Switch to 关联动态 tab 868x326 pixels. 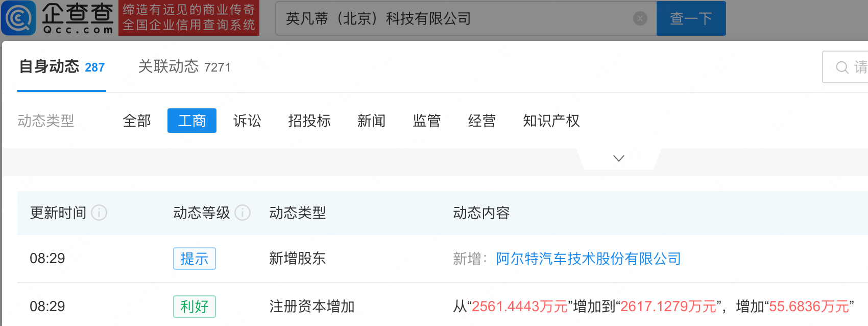point(184,67)
